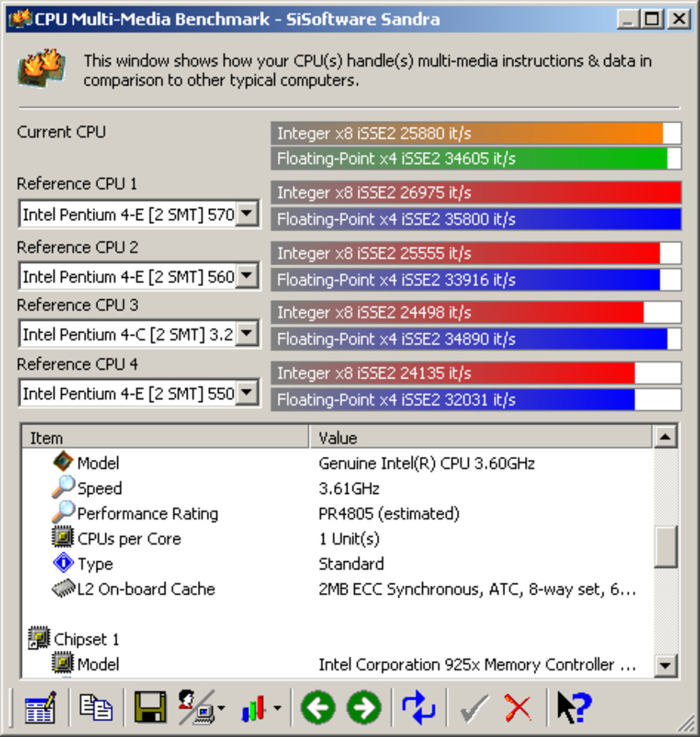Open the user/computer connect icon
The image size is (700, 737).
click(x=196, y=706)
